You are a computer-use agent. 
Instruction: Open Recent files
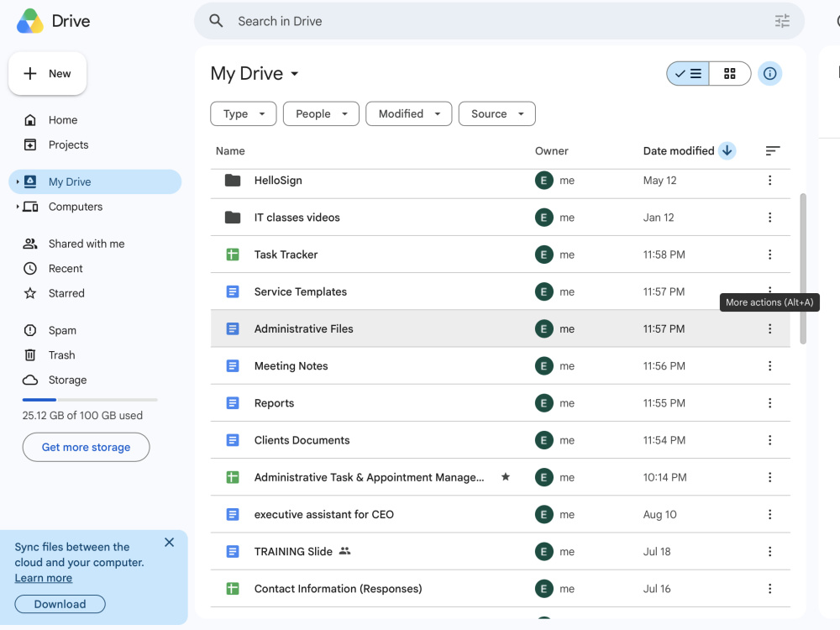click(x=66, y=269)
